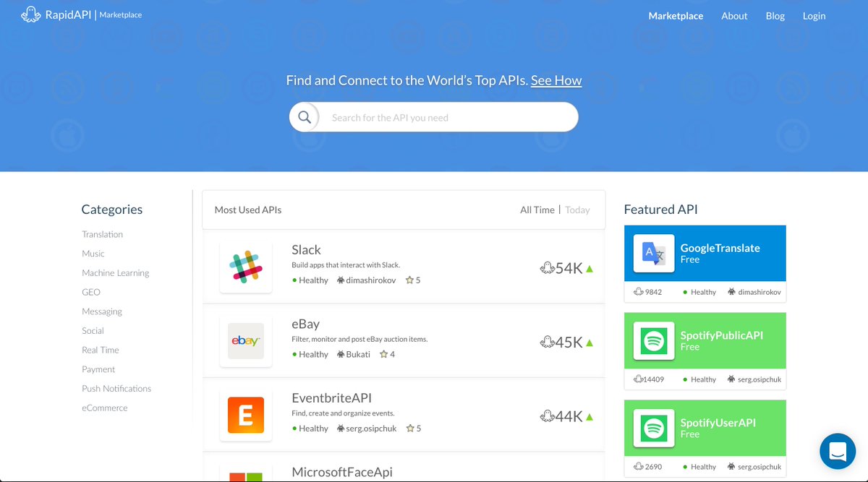Select the GEO category
Screen dimensions: 868x482
click(91, 292)
